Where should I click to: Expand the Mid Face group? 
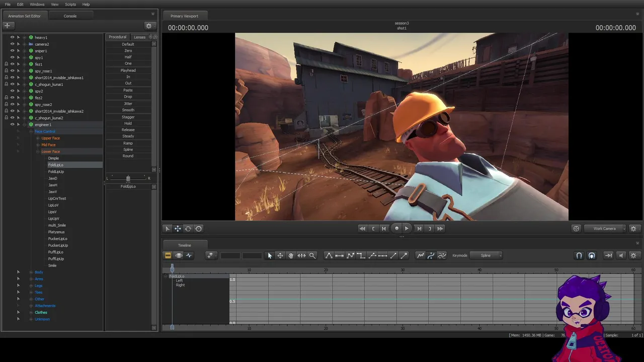click(38, 145)
